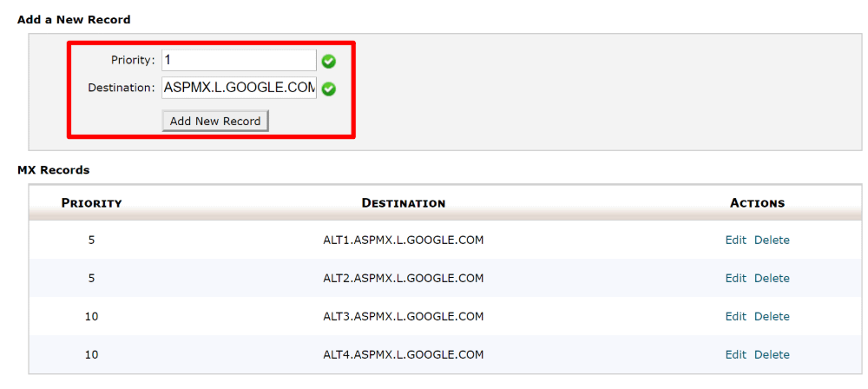Click priority value 5 in ALT2 row
This screenshot has height=389, width=868.
(91, 278)
